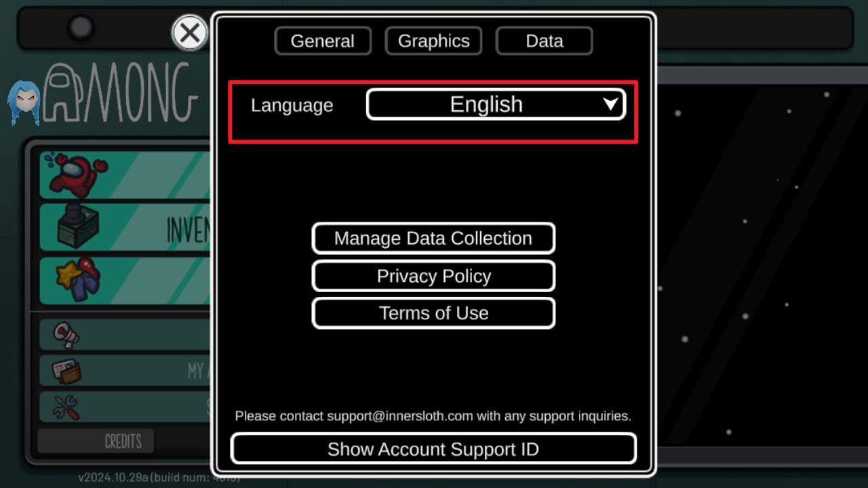Open the wallet My Account icon
Screen dimensions: 868x488
point(66,371)
